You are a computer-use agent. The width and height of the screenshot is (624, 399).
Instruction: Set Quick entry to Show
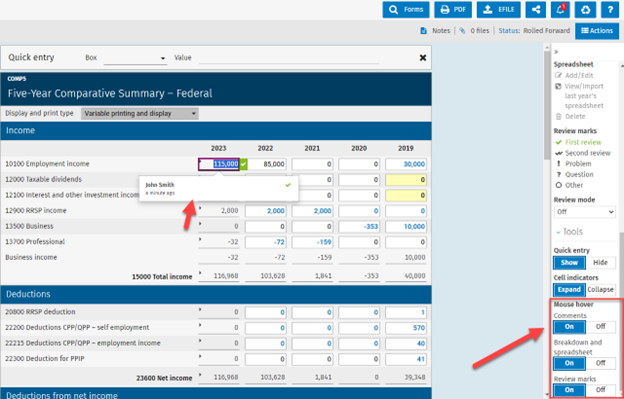pyautogui.click(x=569, y=263)
